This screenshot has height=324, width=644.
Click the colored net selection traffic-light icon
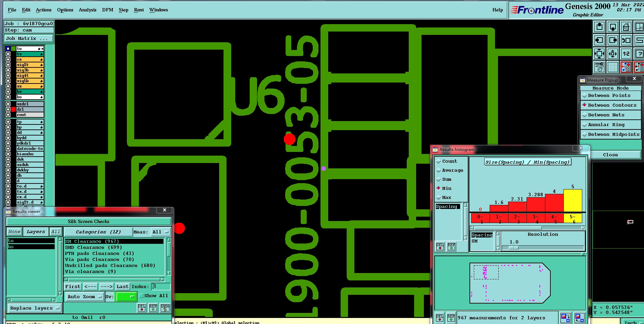(x=626, y=67)
